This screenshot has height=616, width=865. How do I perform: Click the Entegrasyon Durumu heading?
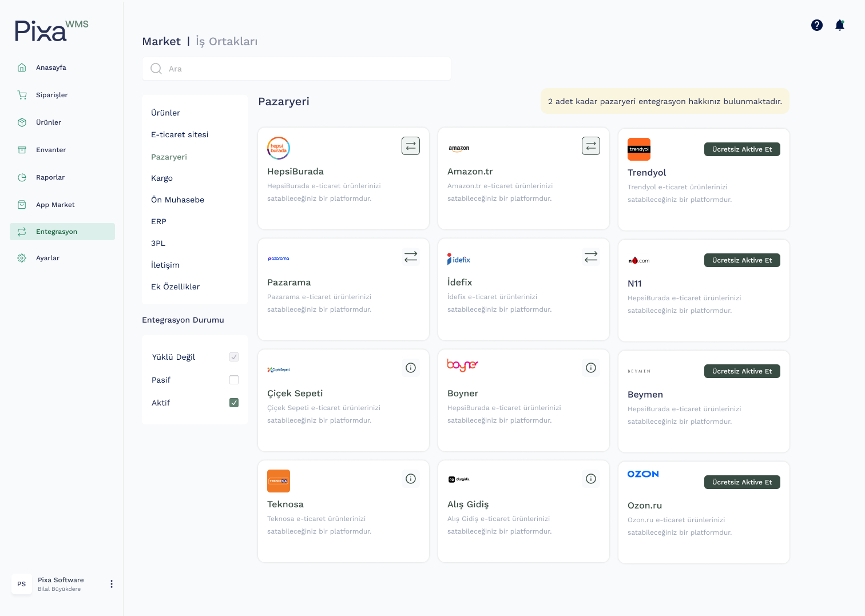click(183, 320)
